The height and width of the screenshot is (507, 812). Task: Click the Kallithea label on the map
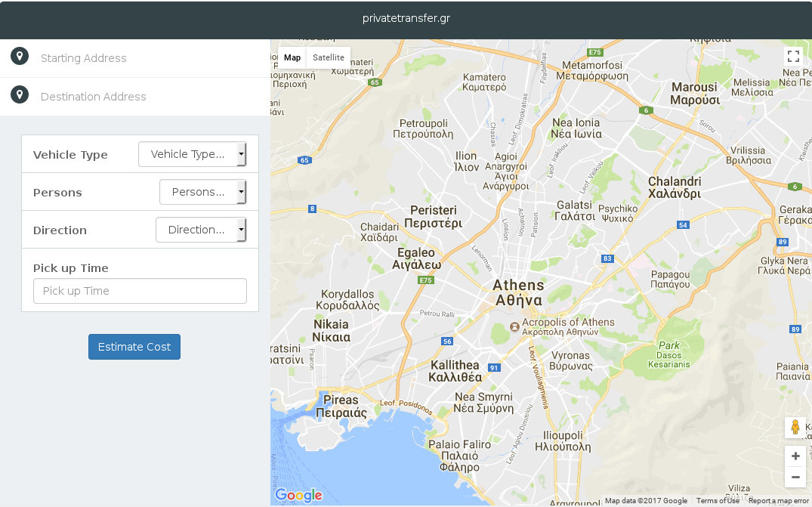coord(455,371)
